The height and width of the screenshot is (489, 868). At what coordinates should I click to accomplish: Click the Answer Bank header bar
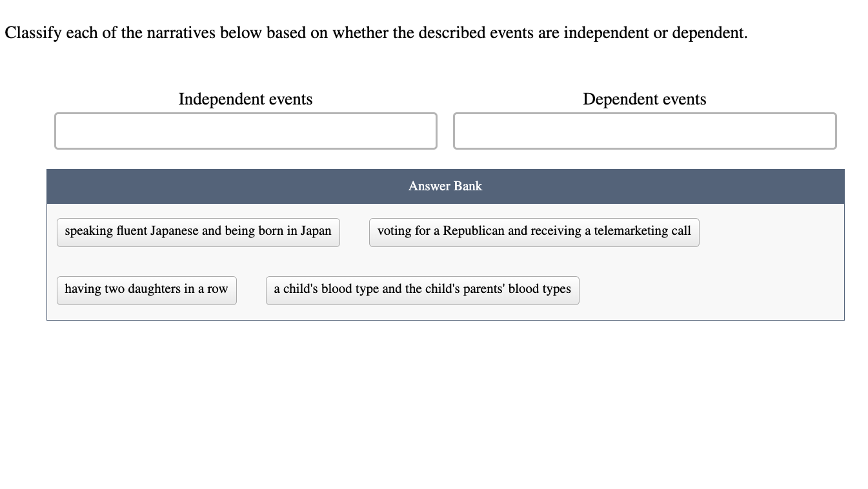coord(445,186)
